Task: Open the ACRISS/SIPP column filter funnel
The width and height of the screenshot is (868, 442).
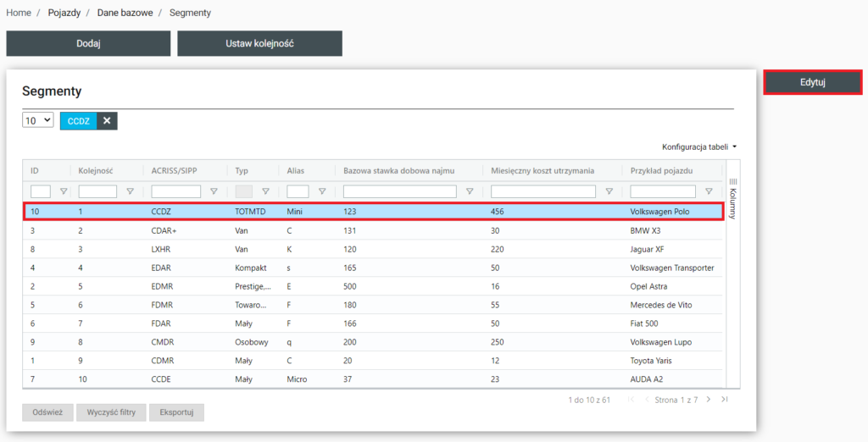Action: (x=213, y=191)
